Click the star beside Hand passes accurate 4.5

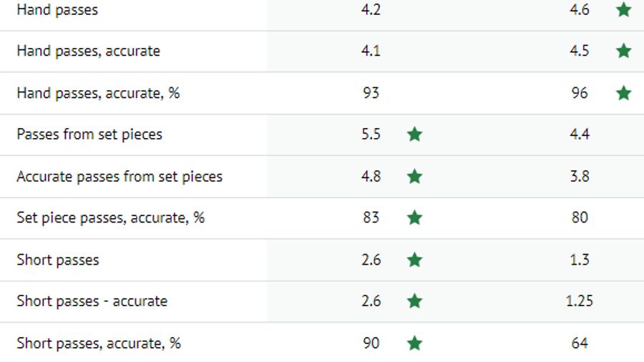point(624,51)
